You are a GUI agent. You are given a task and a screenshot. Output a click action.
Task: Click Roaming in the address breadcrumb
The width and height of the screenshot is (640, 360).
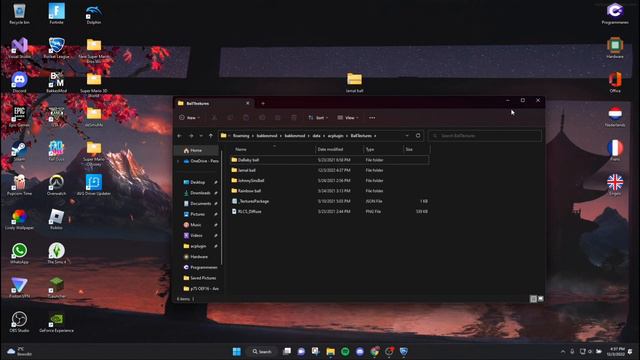pos(241,136)
